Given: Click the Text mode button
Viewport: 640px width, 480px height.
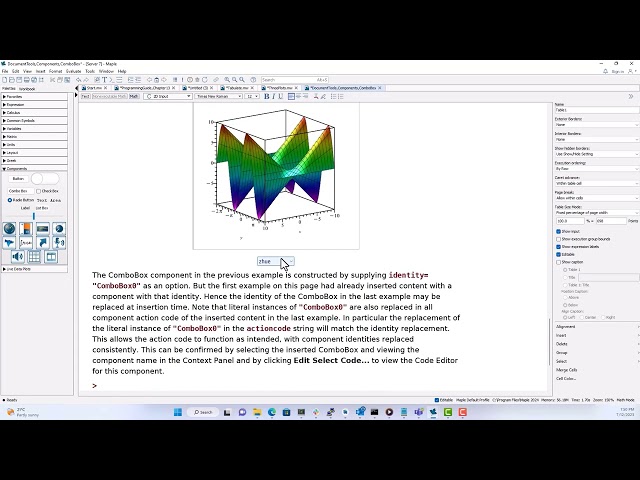Looking at the screenshot, I should (x=85, y=96).
